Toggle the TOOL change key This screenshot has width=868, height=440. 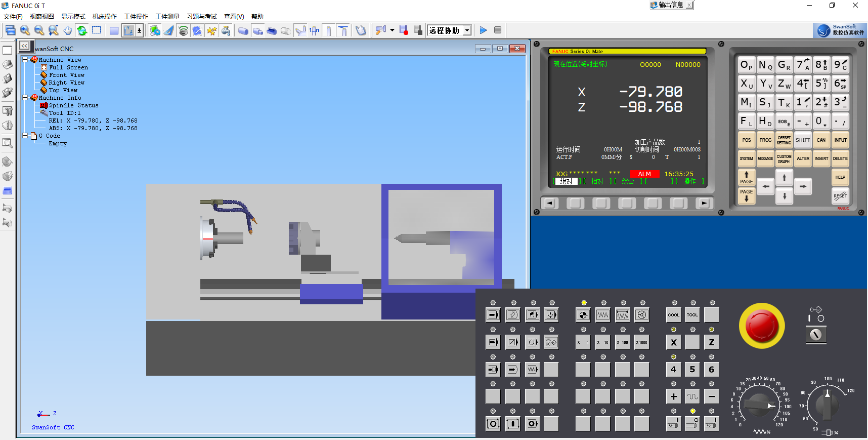pyautogui.click(x=692, y=315)
